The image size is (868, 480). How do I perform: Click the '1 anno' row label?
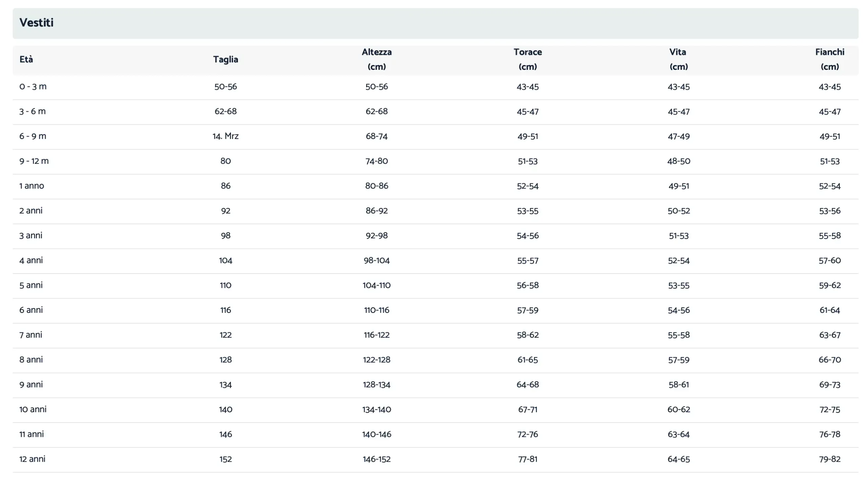(x=32, y=186)
